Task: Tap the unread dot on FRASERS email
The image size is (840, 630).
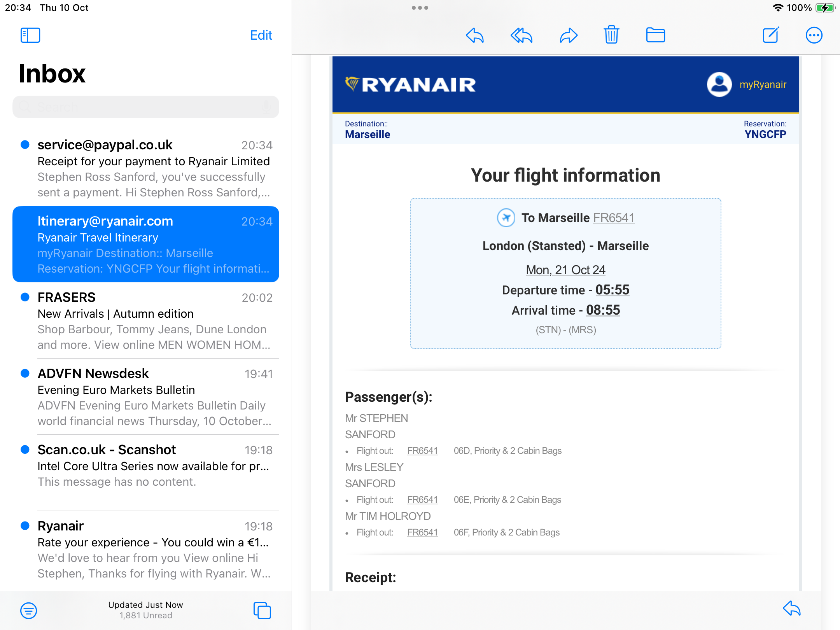Action: (x=25, y=297)
